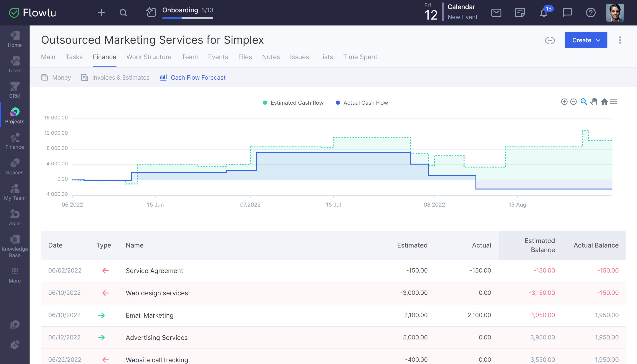This screenshot has height=364, width=637.
Task: Click the zoom out icon on chart
Action: [574, 102]
